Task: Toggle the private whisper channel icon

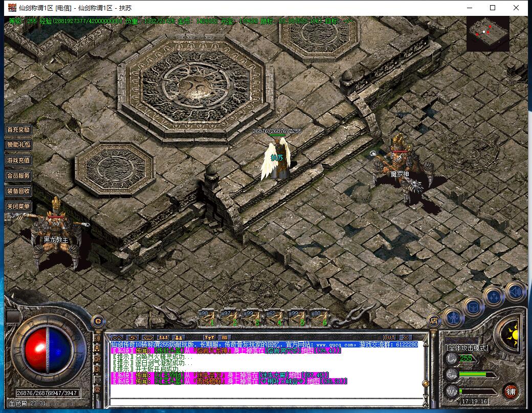Action: click(97, 359)
